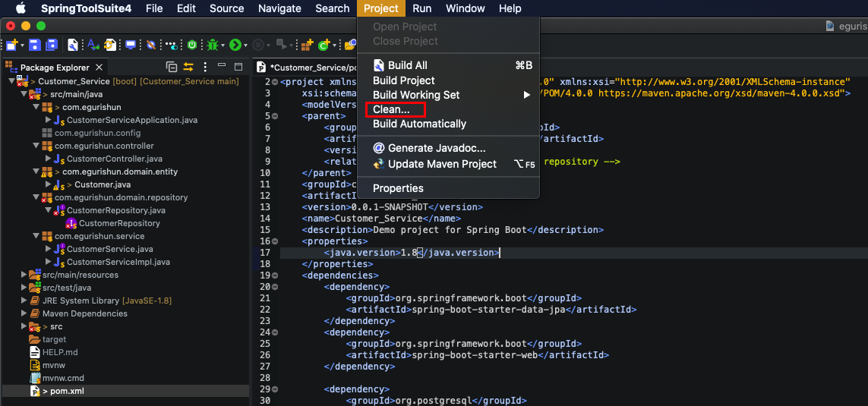Toggle fold marker at line 16 properties

(x=275, y=241)
